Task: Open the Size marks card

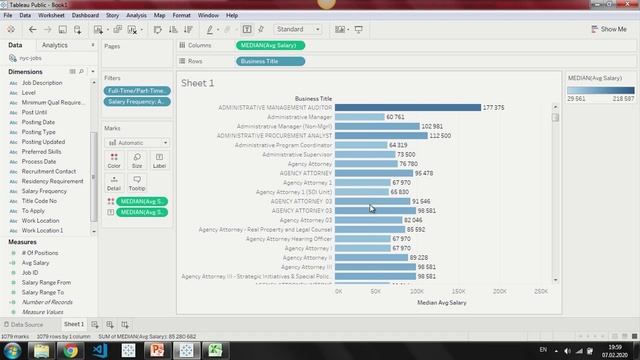Action: tap(137, 160)
